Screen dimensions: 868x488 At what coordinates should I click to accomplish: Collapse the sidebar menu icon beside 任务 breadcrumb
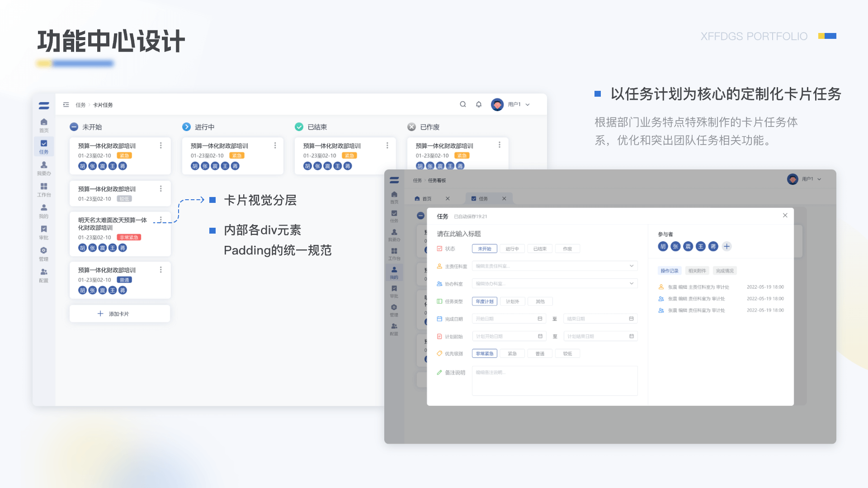[x=66, y=104]
